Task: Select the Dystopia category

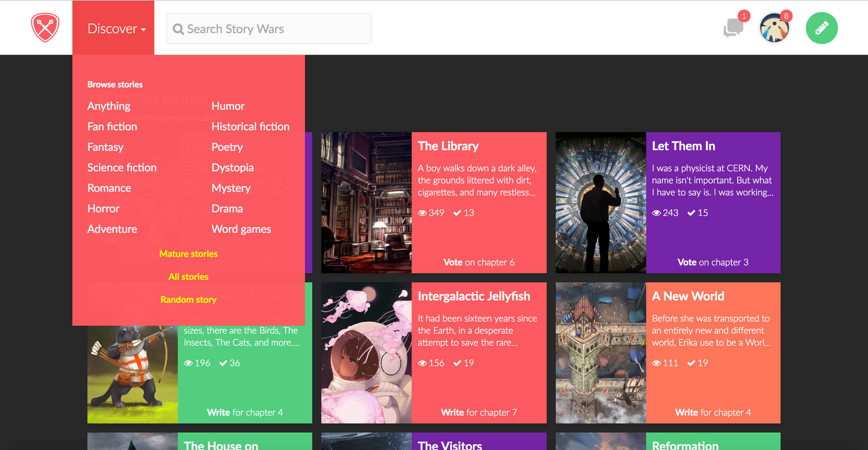Action: [x=233, y=167]
